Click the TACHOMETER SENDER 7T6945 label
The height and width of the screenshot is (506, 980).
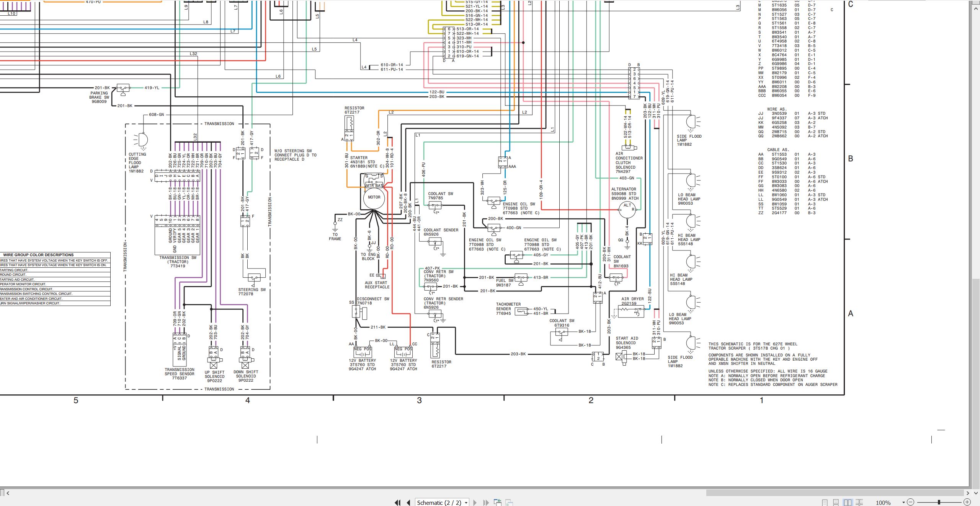[x=508, y=309]
